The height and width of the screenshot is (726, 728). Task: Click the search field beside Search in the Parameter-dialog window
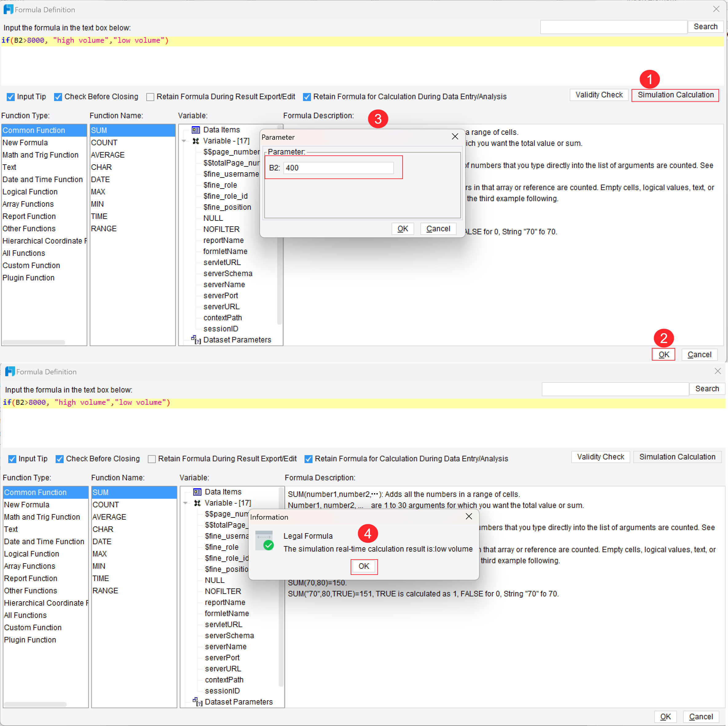coord(613,27)
